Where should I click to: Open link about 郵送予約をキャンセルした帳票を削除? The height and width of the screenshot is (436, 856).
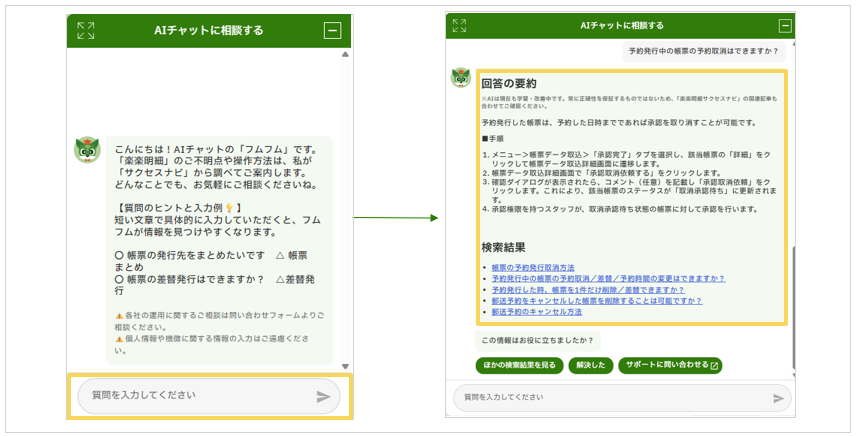(596, 301)
